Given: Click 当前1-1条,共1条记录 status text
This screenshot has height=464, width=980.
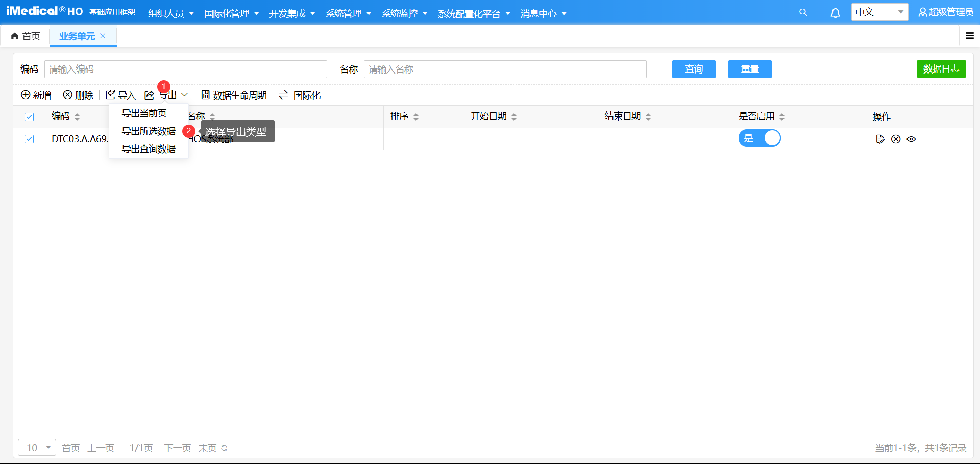Looking at the screenshot, I should click(x=921, y=448).
